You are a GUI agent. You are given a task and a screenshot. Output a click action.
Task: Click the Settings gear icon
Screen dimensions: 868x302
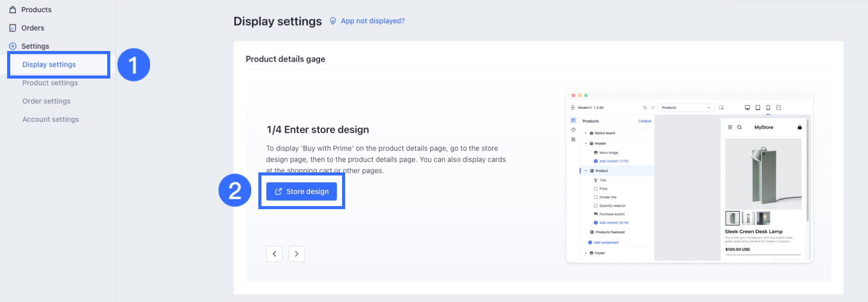pyautogui.click(x=13, y=46)
